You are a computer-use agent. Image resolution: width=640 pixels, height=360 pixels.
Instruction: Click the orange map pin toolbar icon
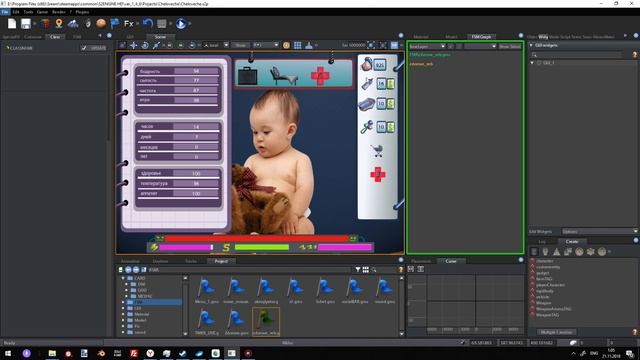click(59, 24)
